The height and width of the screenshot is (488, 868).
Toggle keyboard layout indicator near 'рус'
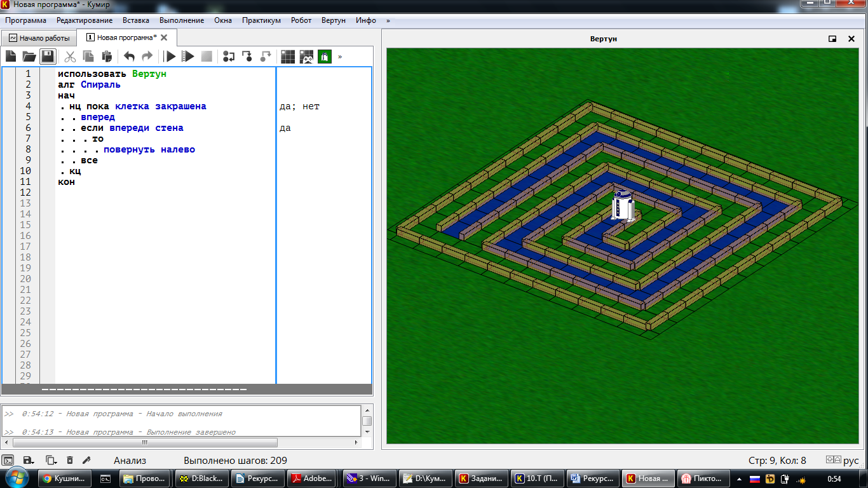832,460
